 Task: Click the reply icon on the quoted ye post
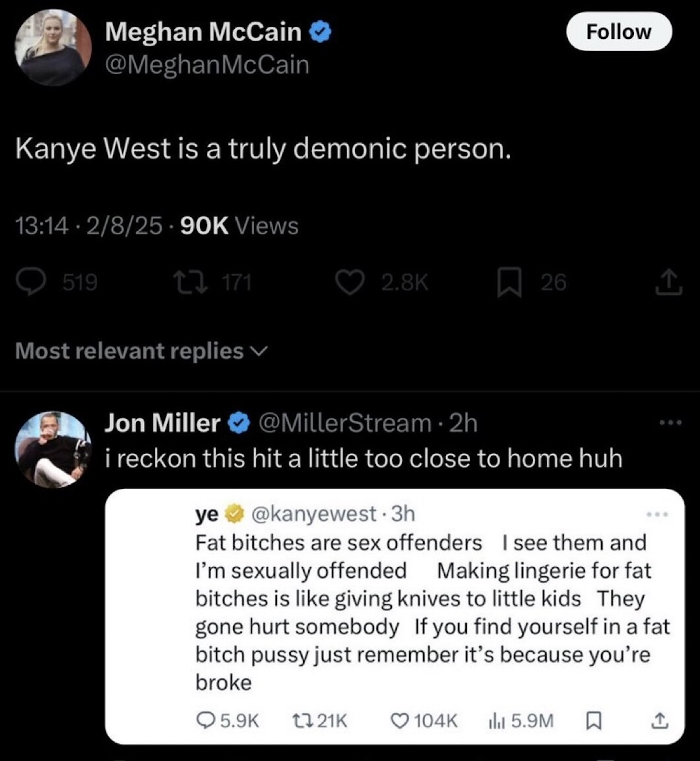pyautogui.click(x=206, y=720)
